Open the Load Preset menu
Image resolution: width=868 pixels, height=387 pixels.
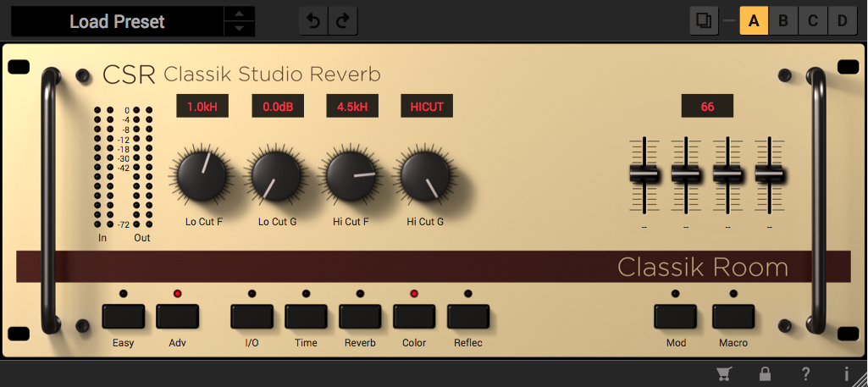tap(118, 21)
